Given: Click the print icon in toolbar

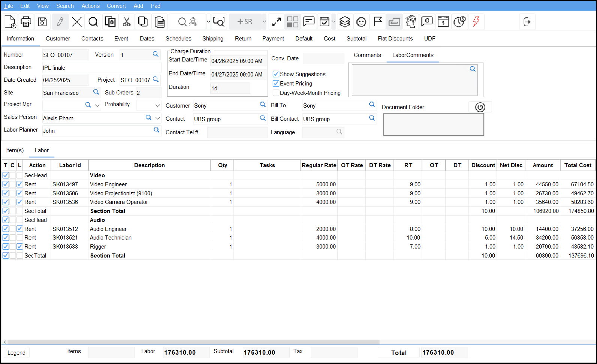Looking at the screenshot, I should 26,22.
